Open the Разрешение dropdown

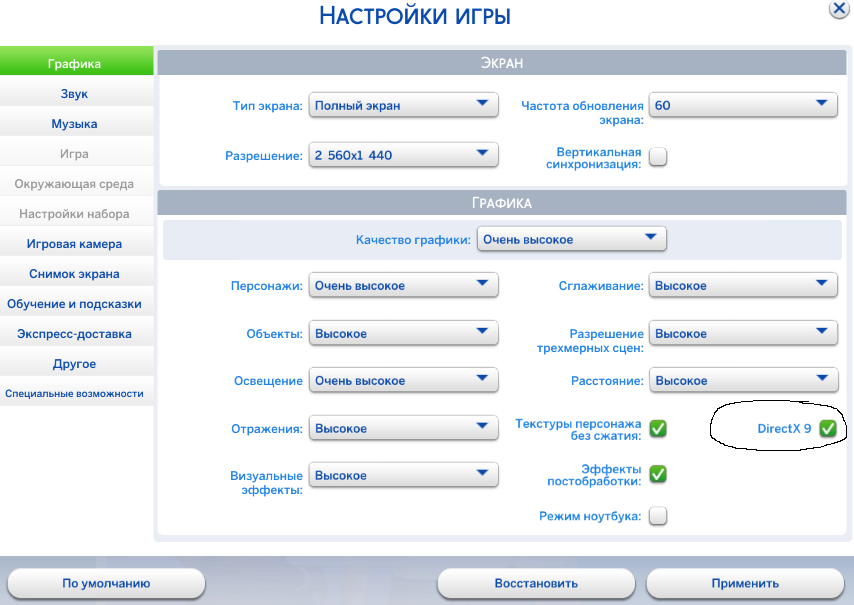coord(404,155)
